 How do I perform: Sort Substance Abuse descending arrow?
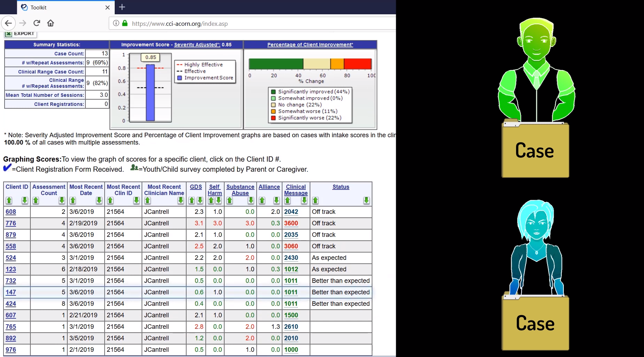click(251, 200)
